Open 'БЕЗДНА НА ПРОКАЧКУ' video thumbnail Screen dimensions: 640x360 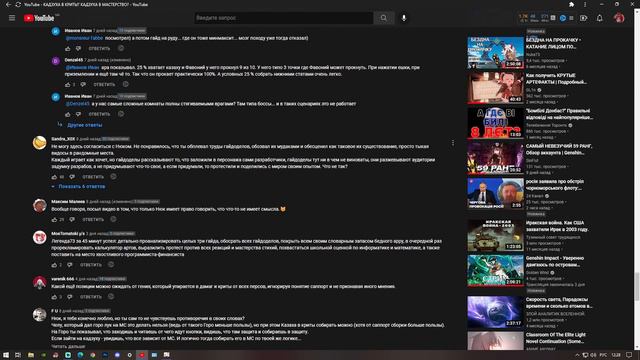[x=495, y=52]
